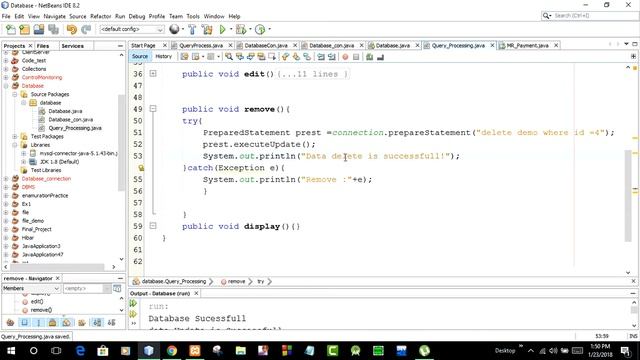Click the Projects panel vertical scrollbar

(121, 143)
